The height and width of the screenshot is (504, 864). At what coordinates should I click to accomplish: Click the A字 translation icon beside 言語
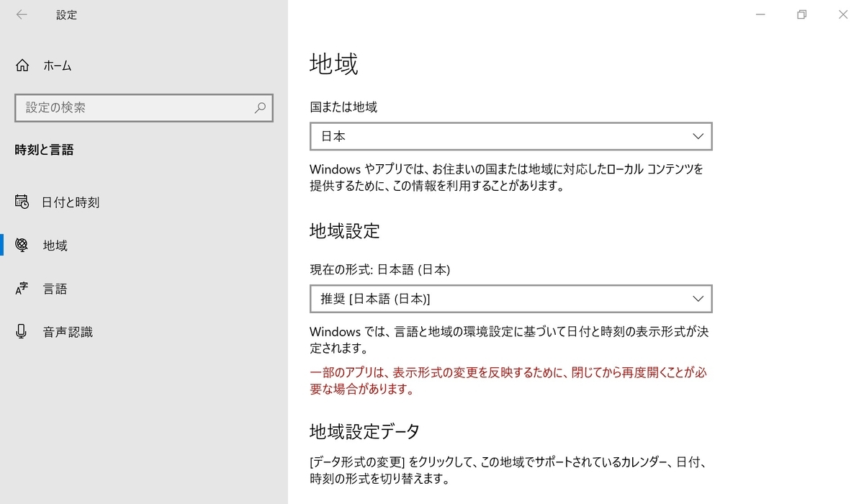(x=22, y=288)
